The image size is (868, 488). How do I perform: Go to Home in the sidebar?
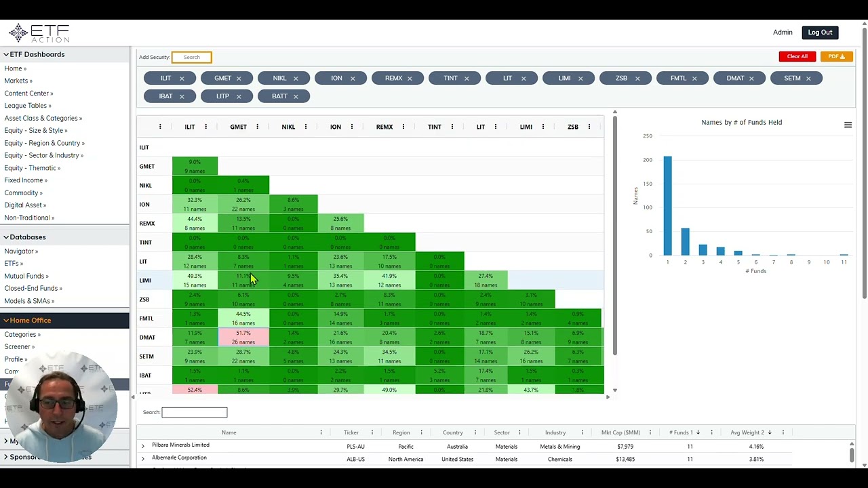point(15,68)
